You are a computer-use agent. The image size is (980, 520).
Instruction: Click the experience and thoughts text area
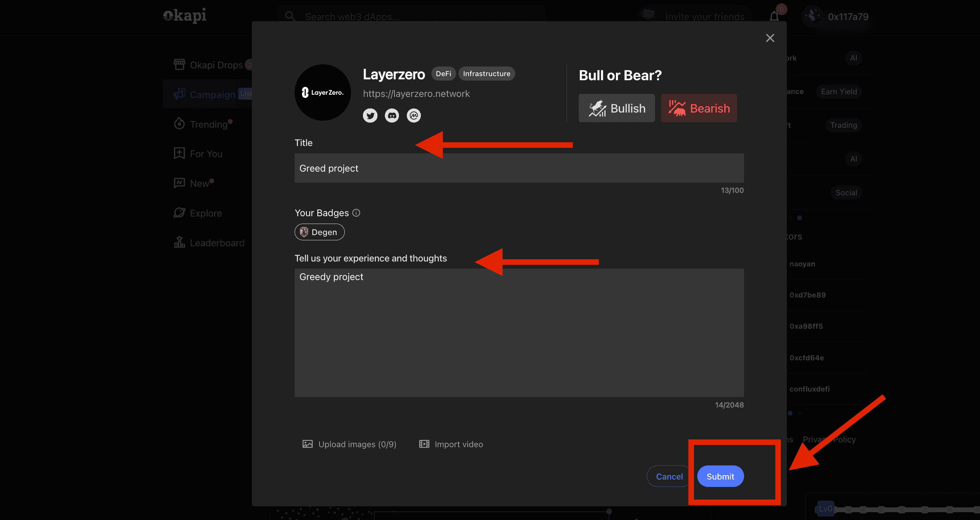click(x=519, y=333)
